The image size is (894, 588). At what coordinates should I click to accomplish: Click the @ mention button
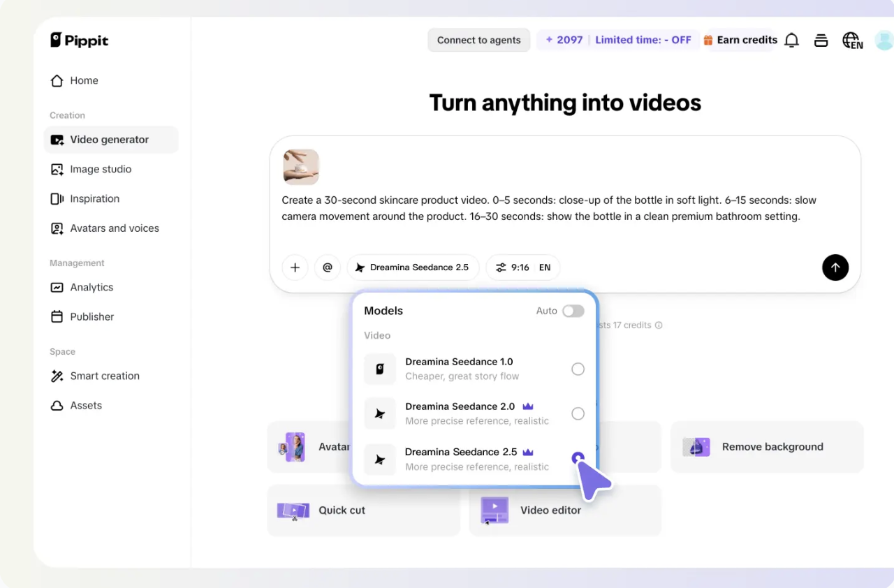click(327, 267)
